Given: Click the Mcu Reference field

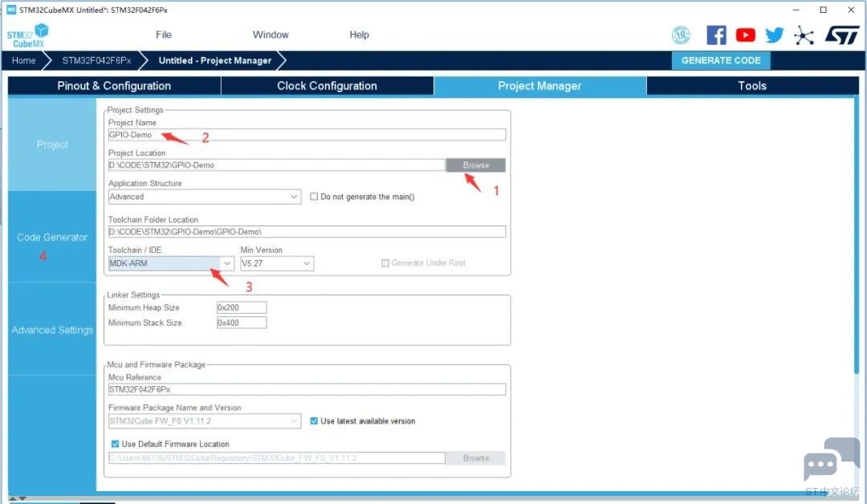Looking at the screenshot, I should click(307, 389).
